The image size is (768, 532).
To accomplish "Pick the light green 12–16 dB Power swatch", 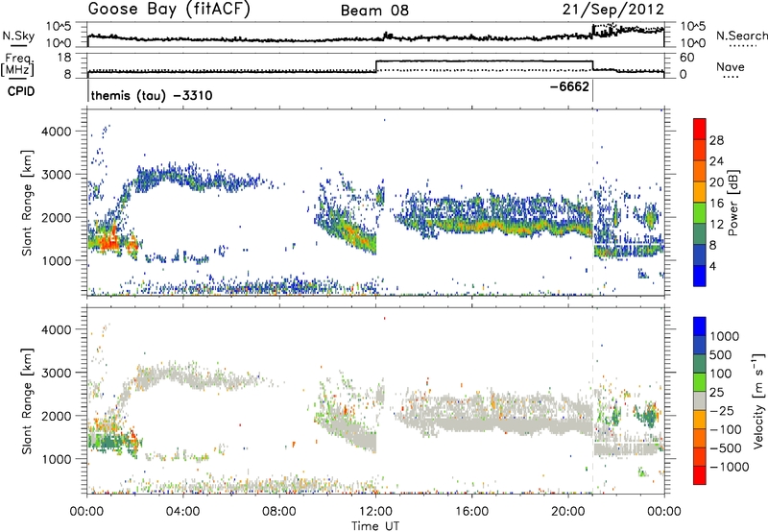I will [x=700, y=212].
